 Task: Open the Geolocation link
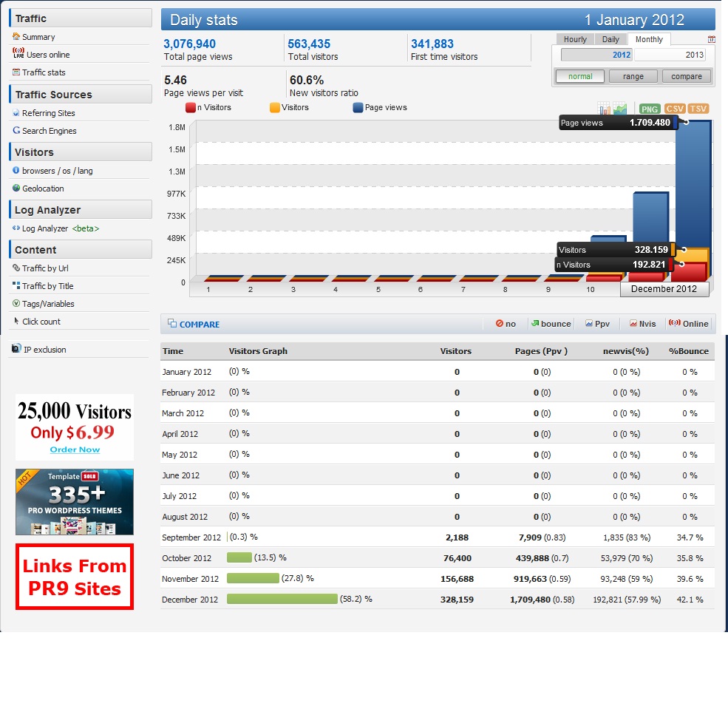(43, 189)
